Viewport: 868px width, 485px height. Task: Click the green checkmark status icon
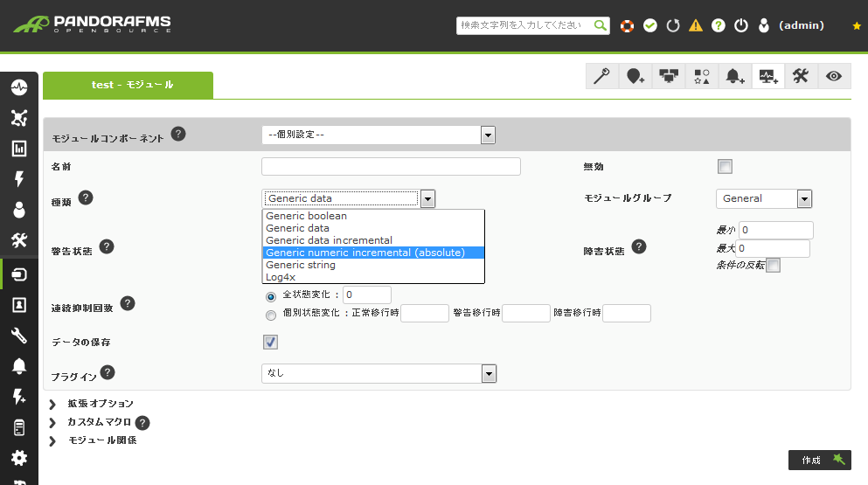(x=650, y=25)
